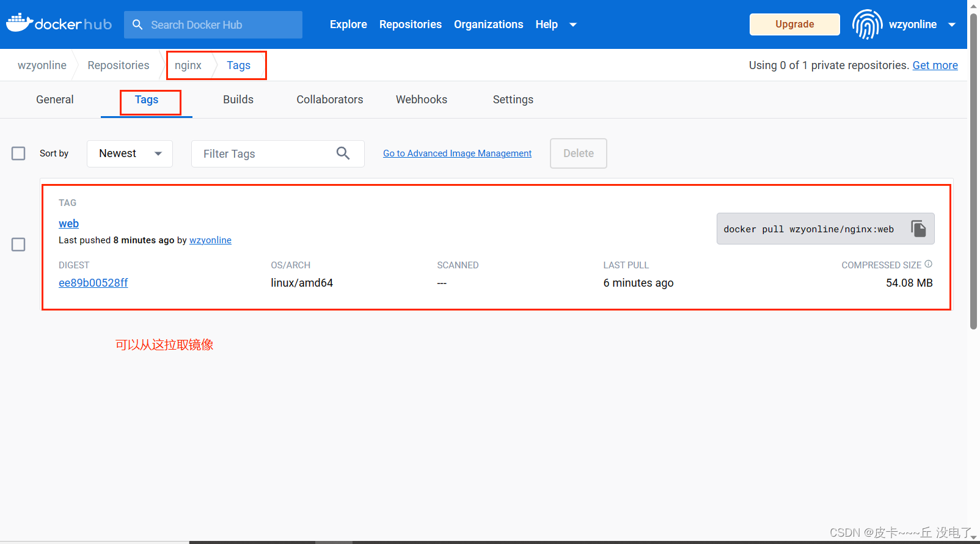Click wzyonline breadcrumb

click(x=42, y=65)
